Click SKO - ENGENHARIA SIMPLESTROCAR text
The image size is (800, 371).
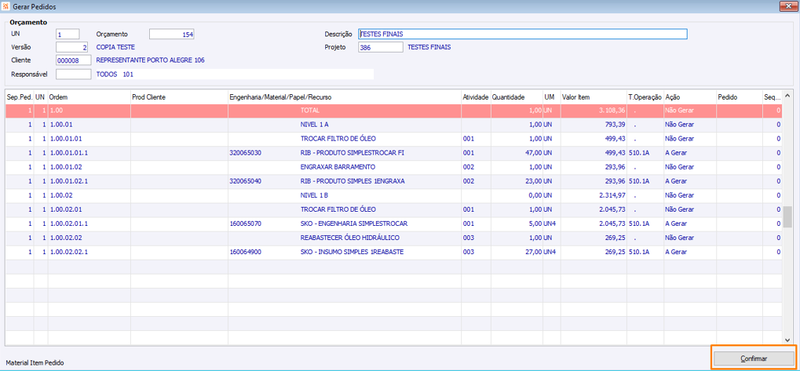click(x=354, y=224)
